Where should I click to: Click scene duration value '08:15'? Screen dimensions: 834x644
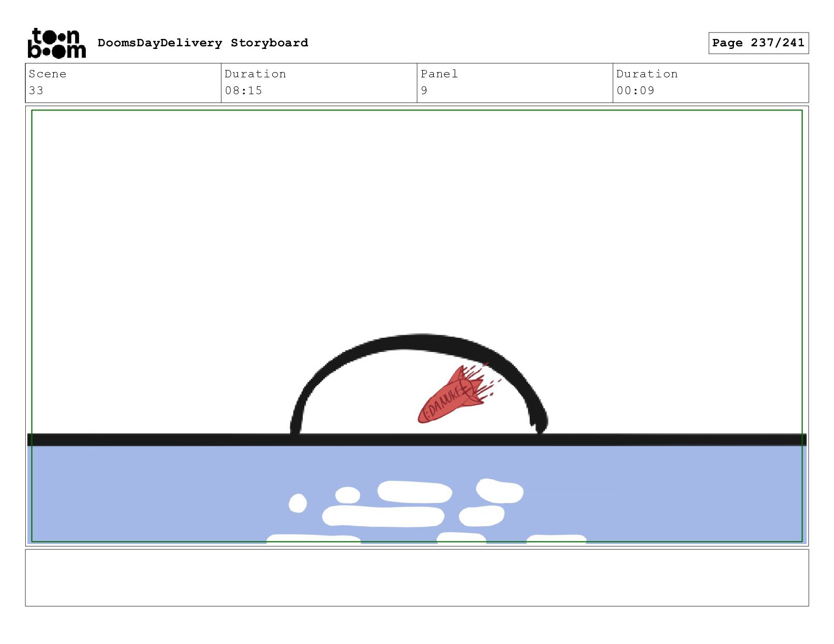point(244,90)
